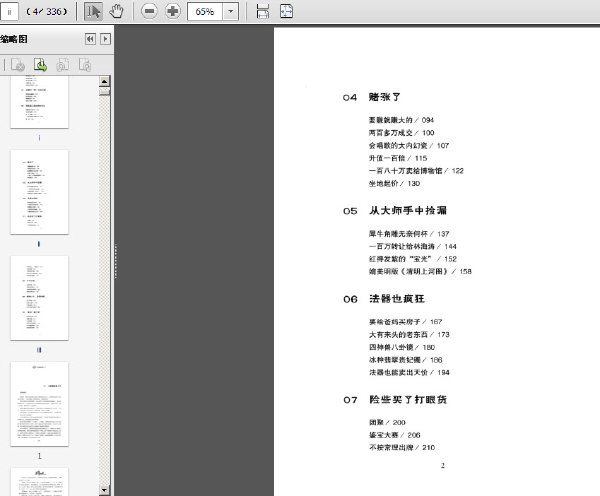Open the page thumbnail labeled i
This screenshot has width=600, height=496.
click(39, 102)
